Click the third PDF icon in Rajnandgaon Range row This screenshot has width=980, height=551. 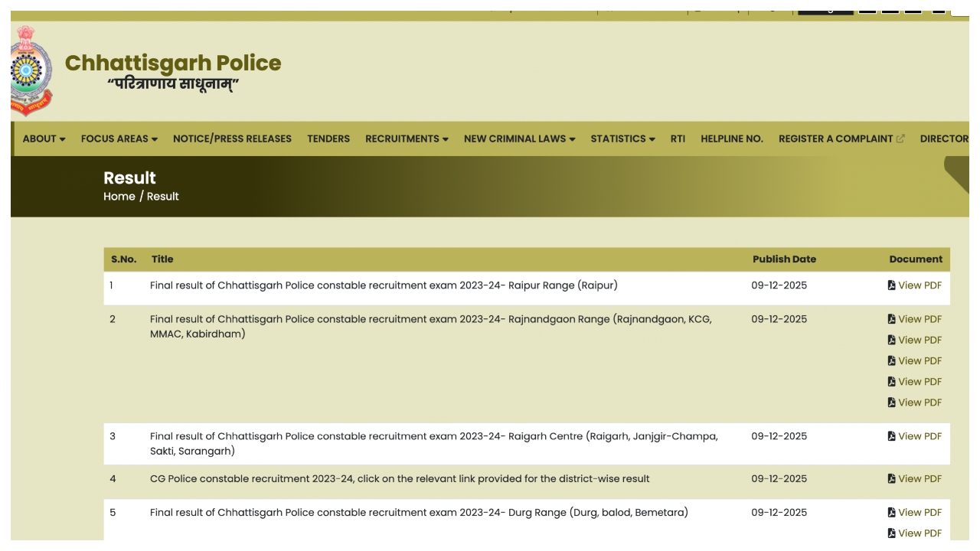tap(890, 360)
